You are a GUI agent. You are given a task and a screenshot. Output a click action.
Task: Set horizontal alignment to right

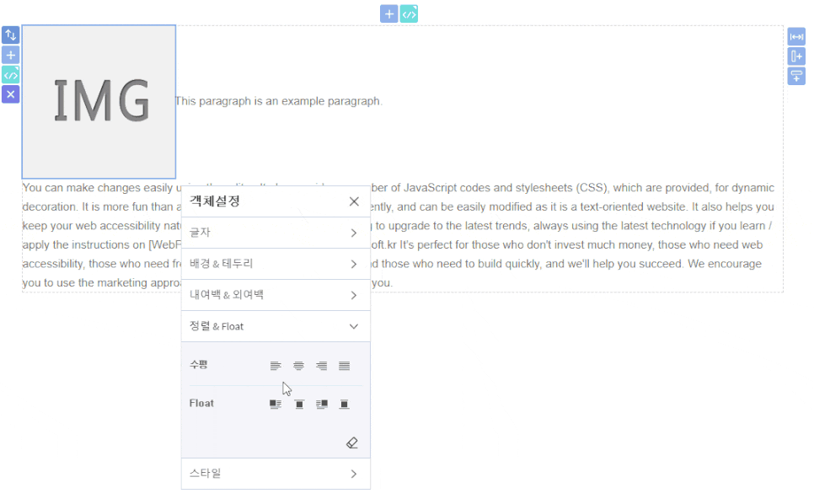tap(321, 366)
